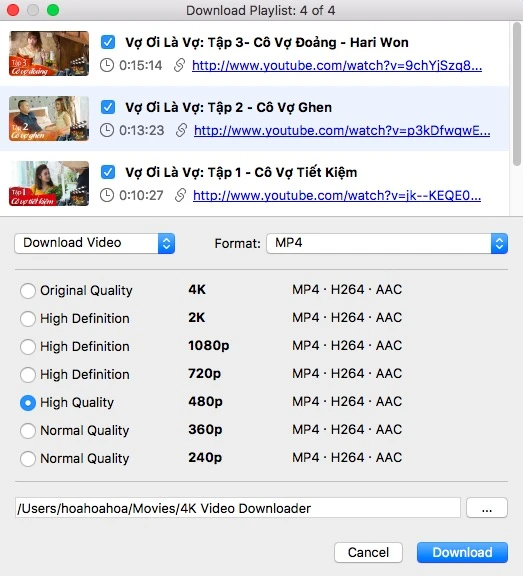
Task: Uncheck the Tập 1 Cô Vợ Tiết Kiệm checkbox
Action: 108,172
